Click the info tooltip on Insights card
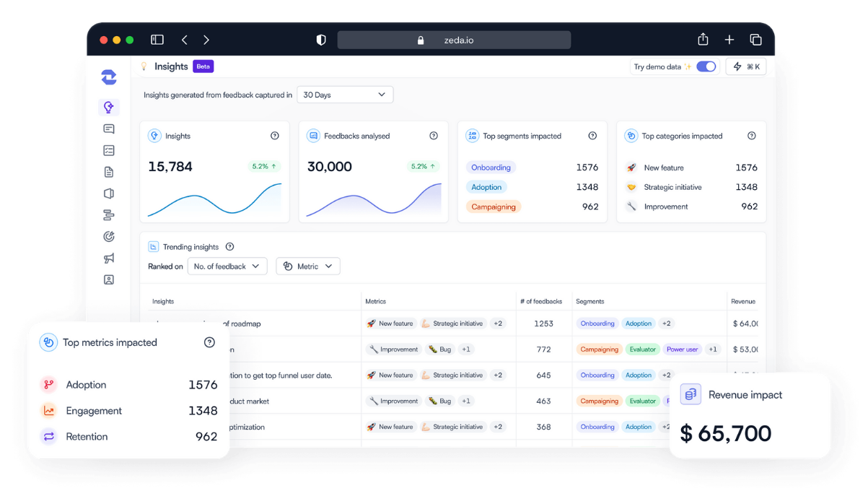 click(274, 135)
